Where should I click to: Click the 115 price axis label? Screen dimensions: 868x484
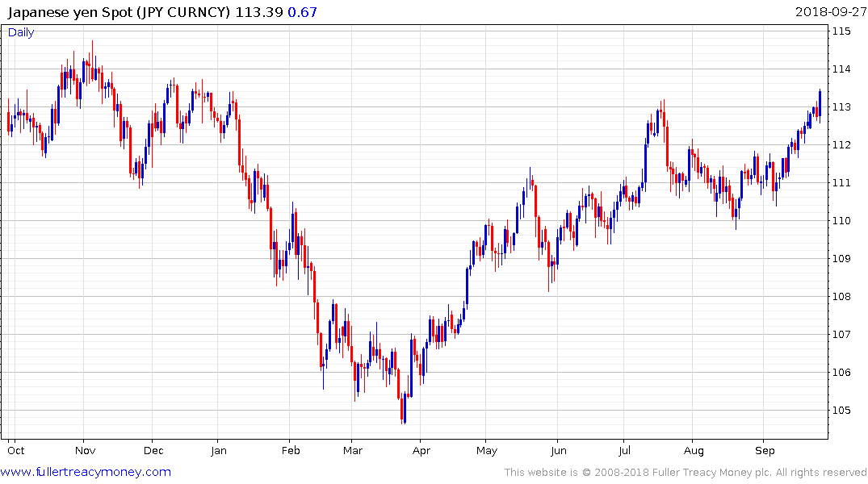(841, 31)
